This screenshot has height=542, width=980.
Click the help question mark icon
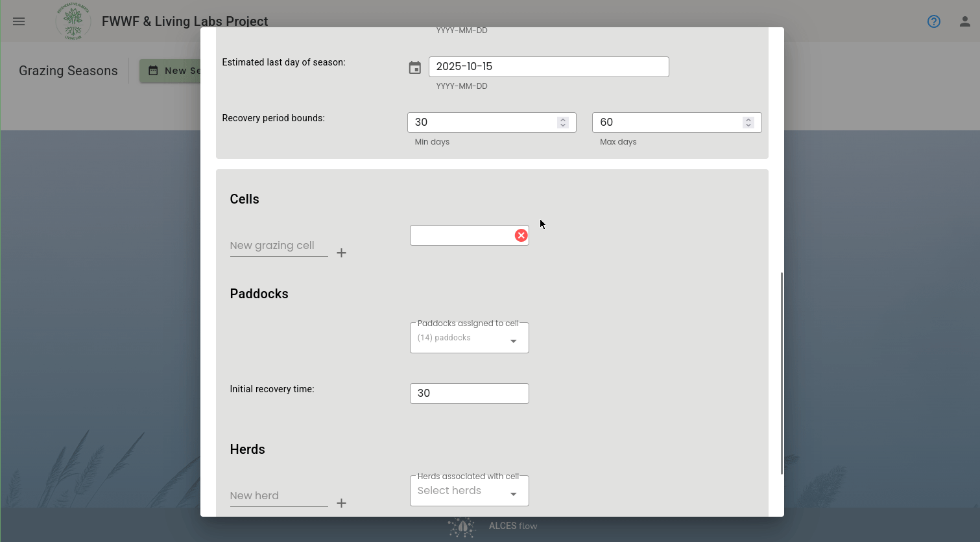(934, 21)
